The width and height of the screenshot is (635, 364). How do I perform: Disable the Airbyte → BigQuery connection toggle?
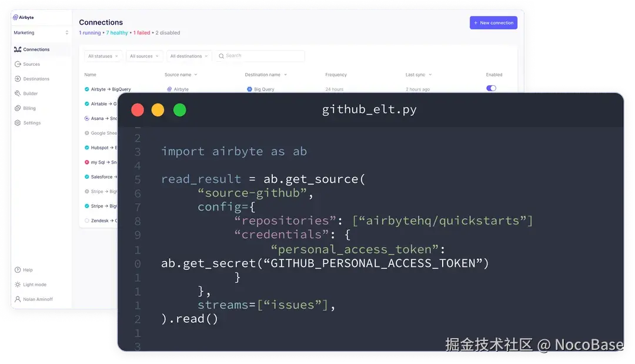pos(492,88)
